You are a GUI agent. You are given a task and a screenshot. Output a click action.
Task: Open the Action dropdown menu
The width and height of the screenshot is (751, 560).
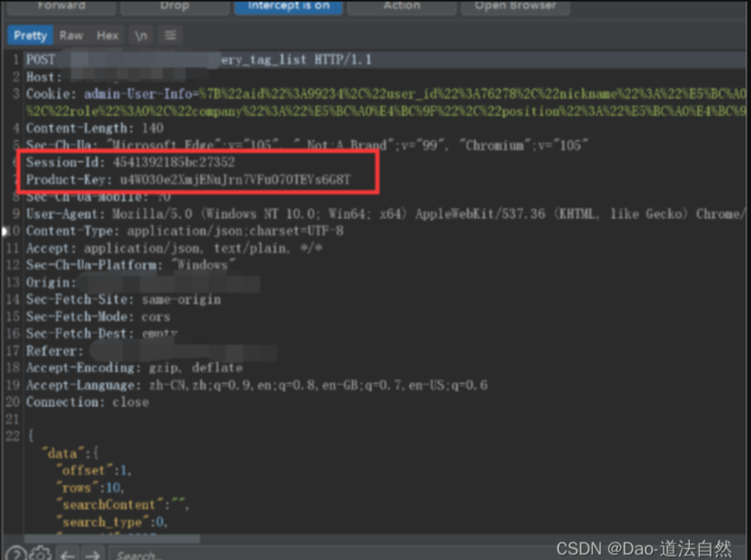(x=402, y=7)
